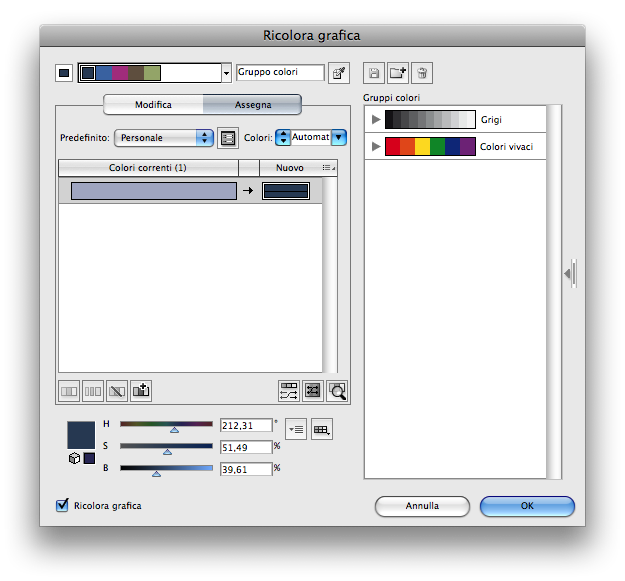
Task: Click the brown swatch in active colors strip
Action: coord(136,73)
